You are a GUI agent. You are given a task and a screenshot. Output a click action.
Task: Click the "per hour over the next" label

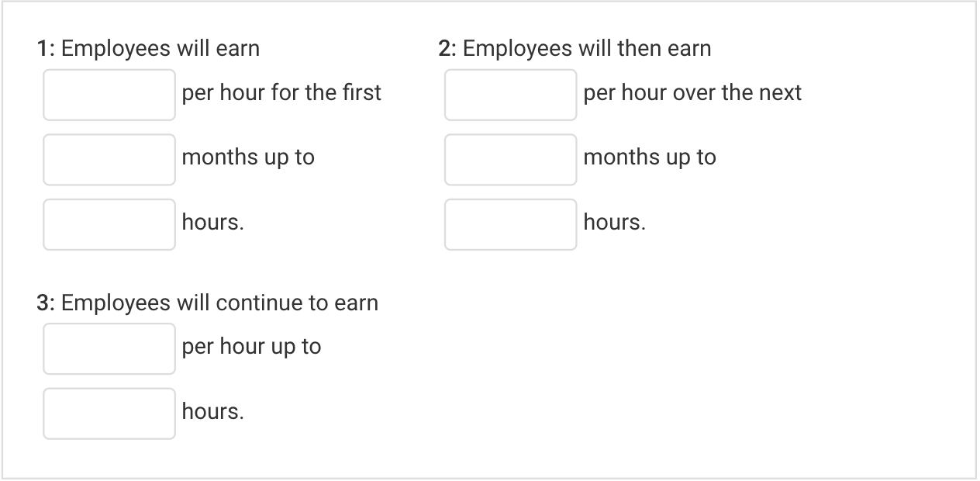(x=692, y=93)
